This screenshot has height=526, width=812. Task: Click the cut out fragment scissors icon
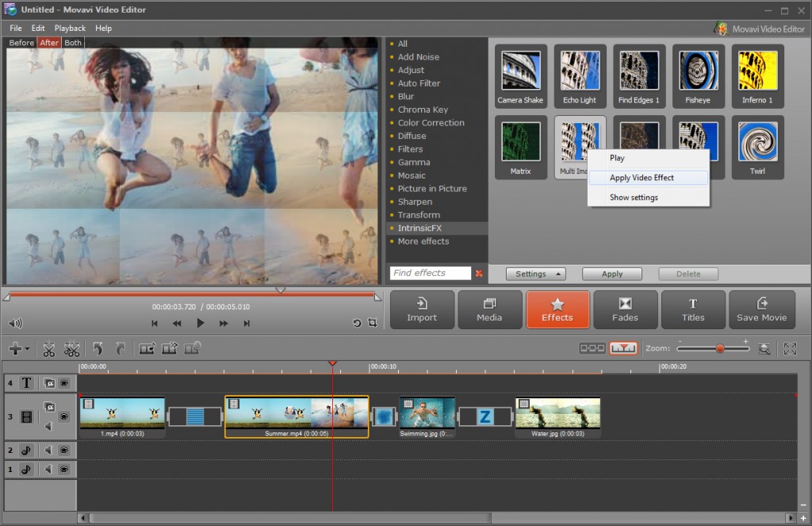(71, 349)
